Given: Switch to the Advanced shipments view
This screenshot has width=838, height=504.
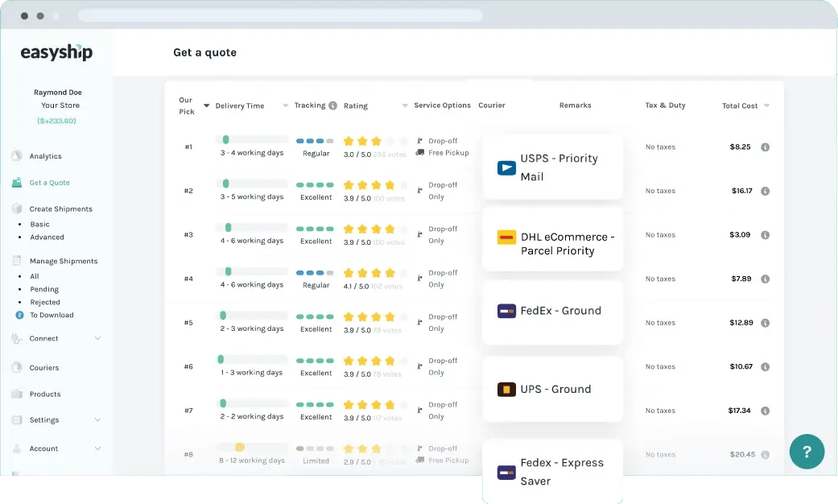Looking at the screenshot, I should click(48, 237).
